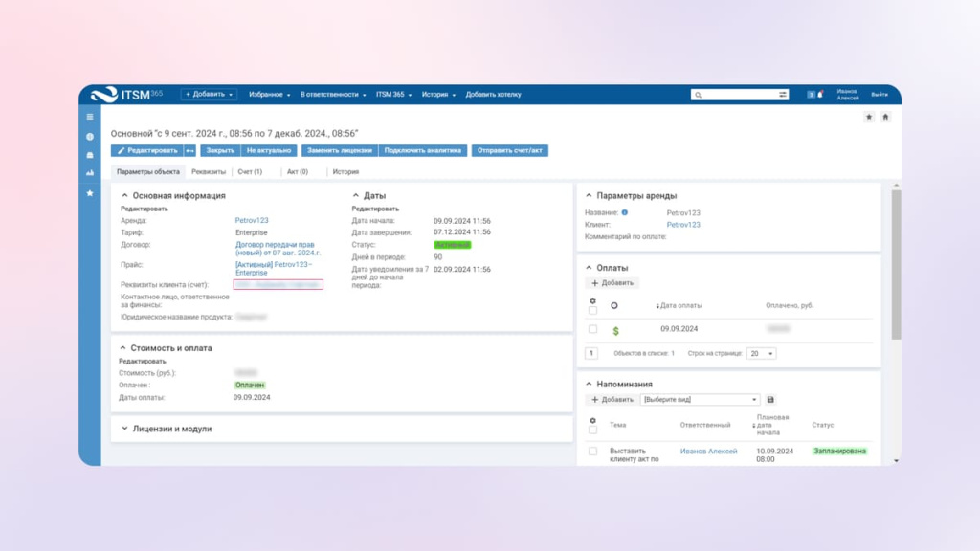
Task: Open the gear settings in Оплаты table
Action: [x=592, y=301]
